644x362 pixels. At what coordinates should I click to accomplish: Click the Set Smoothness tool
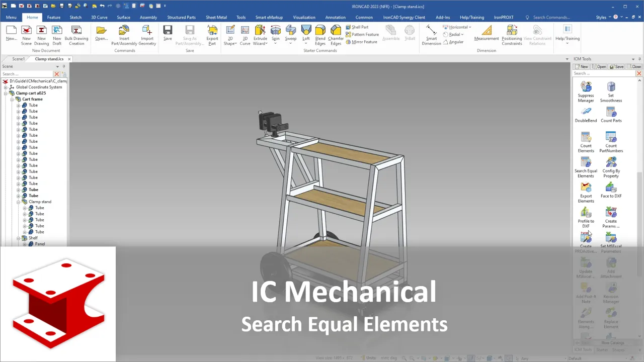611,92
